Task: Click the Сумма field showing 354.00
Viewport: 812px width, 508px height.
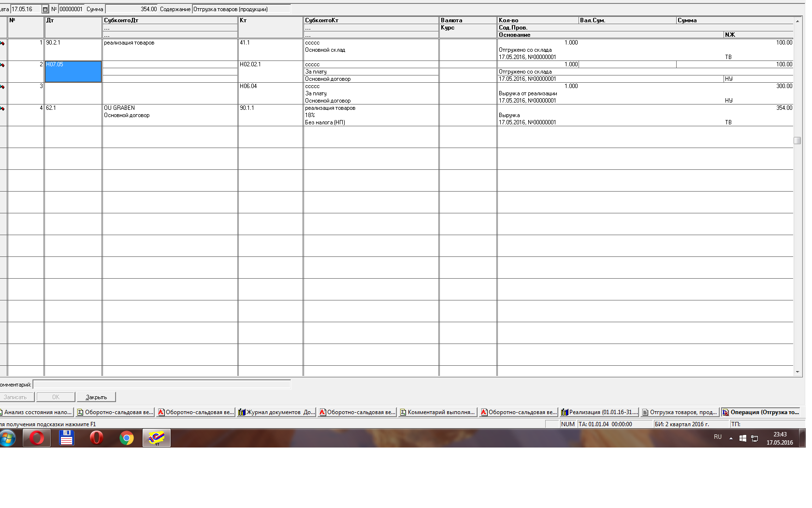Action: click(x=131, y=9)
